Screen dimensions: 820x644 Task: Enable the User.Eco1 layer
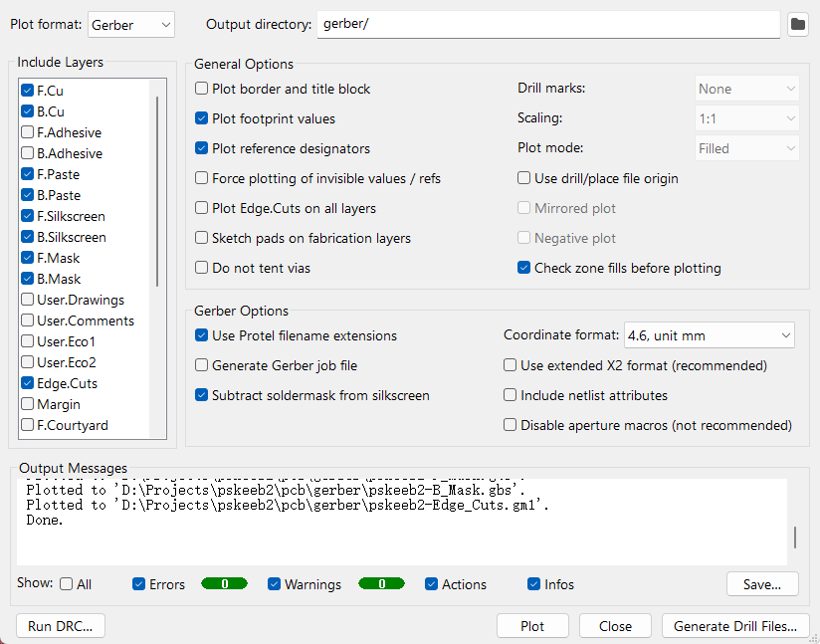(x=28, y=341)
